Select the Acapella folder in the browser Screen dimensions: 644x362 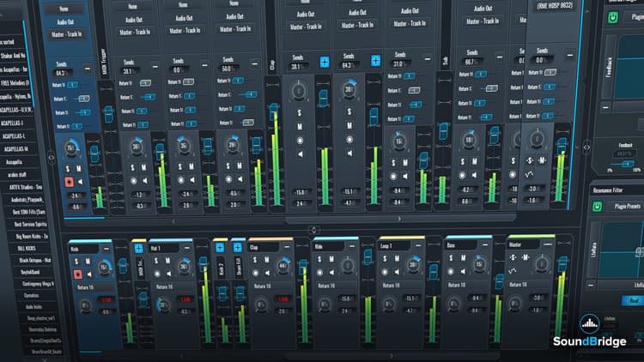tap(14, 162)
